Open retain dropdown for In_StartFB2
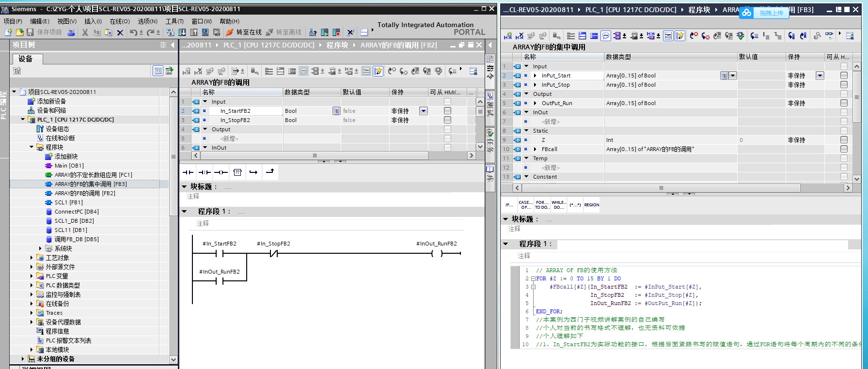Screen dimensions: 868x369 [424, 111]
